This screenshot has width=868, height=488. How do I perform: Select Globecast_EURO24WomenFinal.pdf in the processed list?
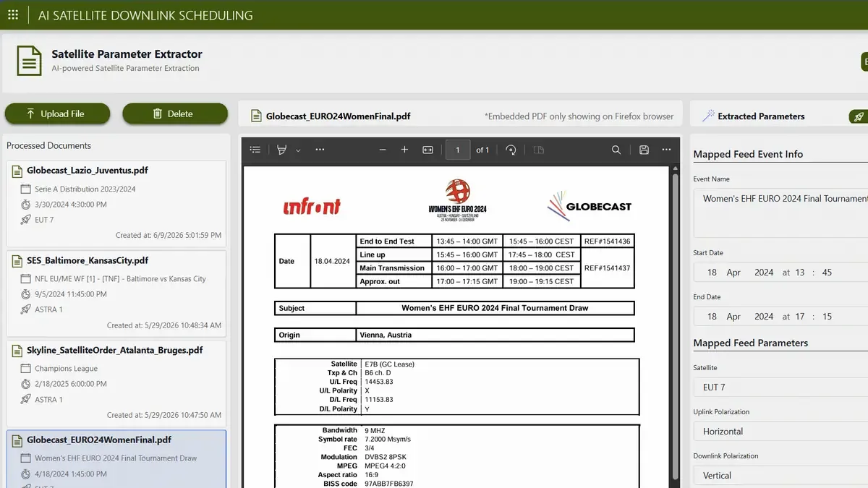tap(116, 459)
